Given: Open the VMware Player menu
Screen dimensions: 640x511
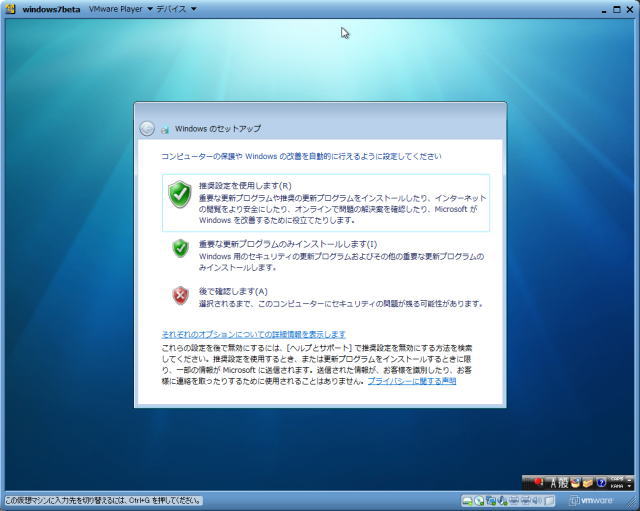Looking at the screenshot, I should click(116, 9).
